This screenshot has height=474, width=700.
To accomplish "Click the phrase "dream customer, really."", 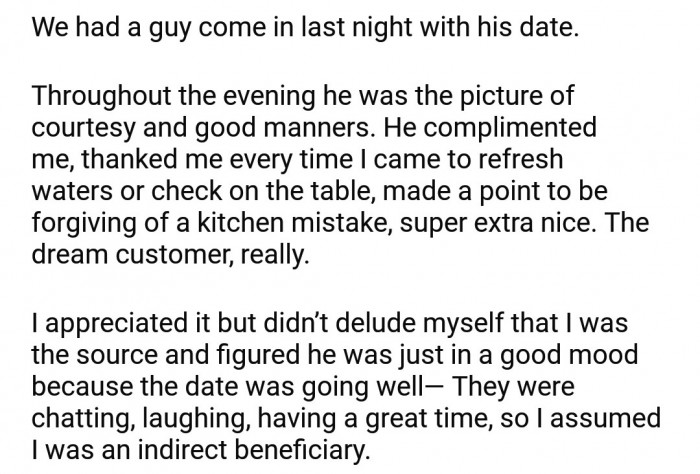I will (171, 254).
